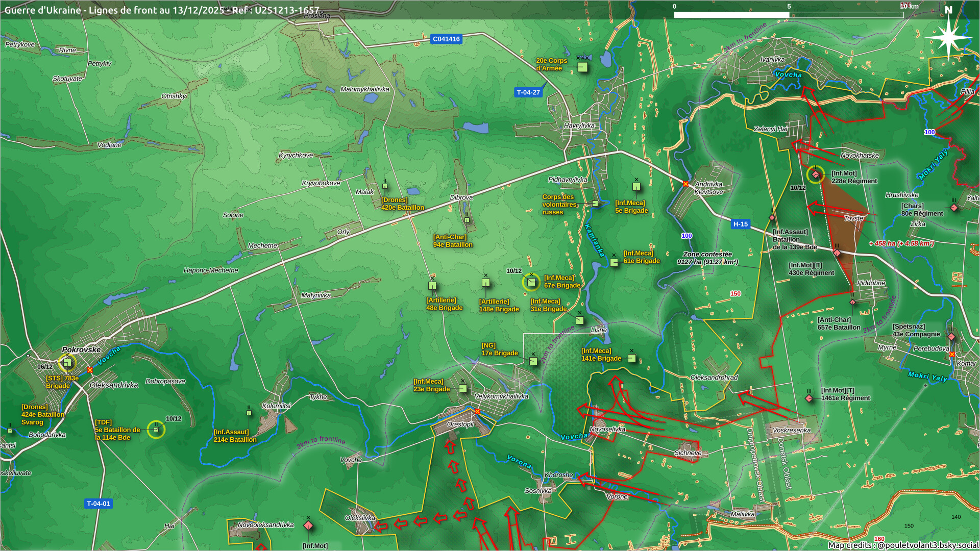
Task: Select the 783e Brigade icon in Pokrovske
Action: click(x=67, y=363)
